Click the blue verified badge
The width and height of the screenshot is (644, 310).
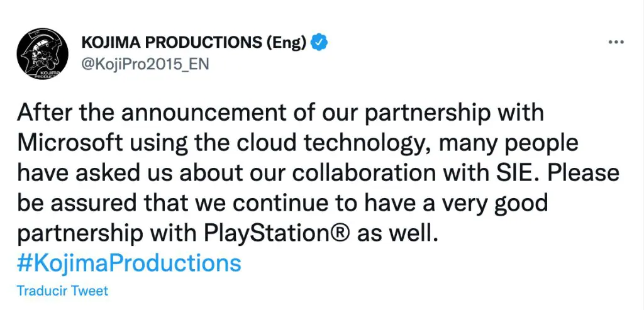[321, 42]
